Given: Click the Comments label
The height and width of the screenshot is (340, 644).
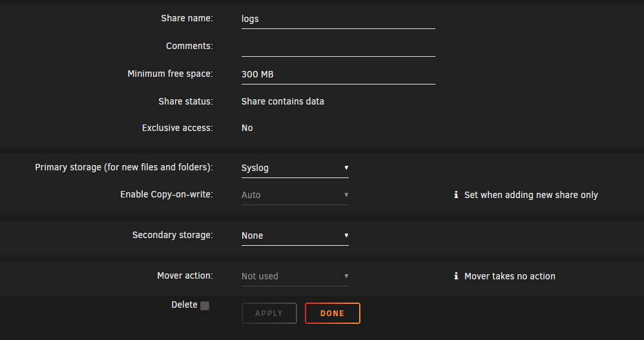Looking at the screenshot, I should click(x=189, y=46).
